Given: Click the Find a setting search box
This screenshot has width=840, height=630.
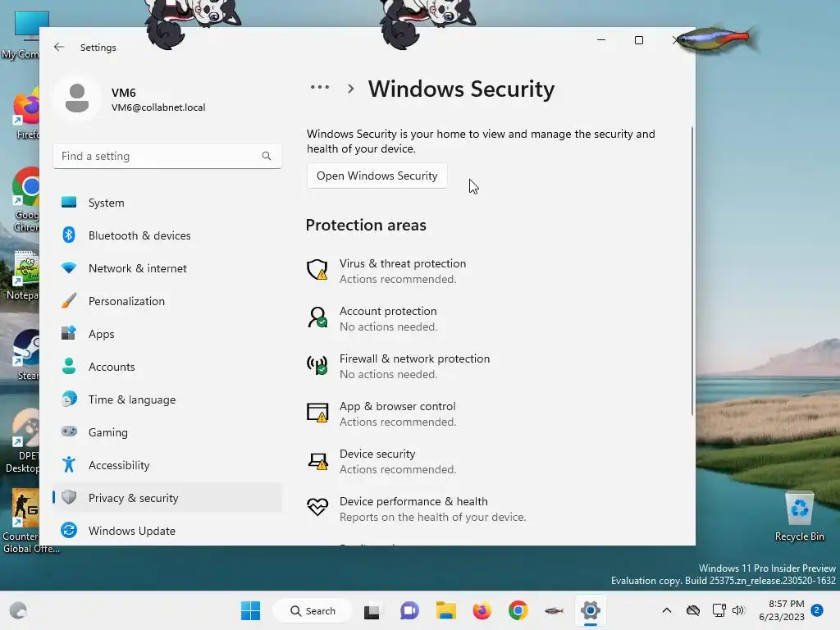Looking at the screenshot, I should click(x=167, y=156).
